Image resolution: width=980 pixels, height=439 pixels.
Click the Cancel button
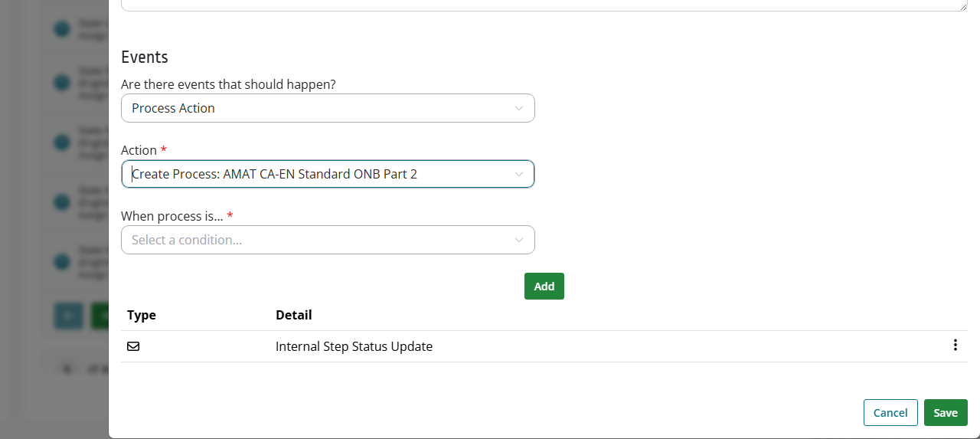coord(890,412)
